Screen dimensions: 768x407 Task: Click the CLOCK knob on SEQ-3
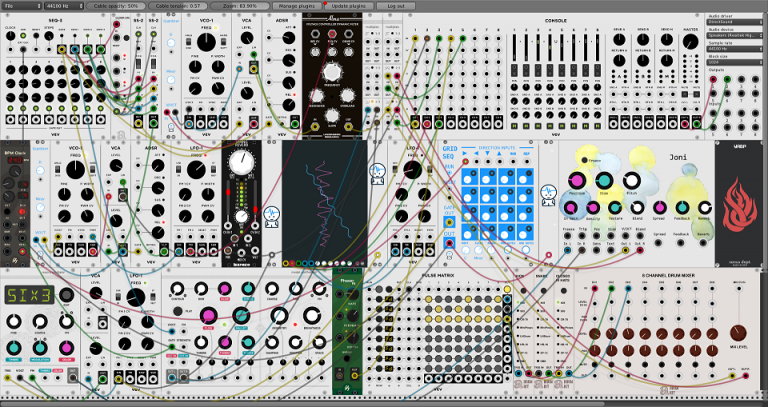pyautogui.click(x=10, y=36)
